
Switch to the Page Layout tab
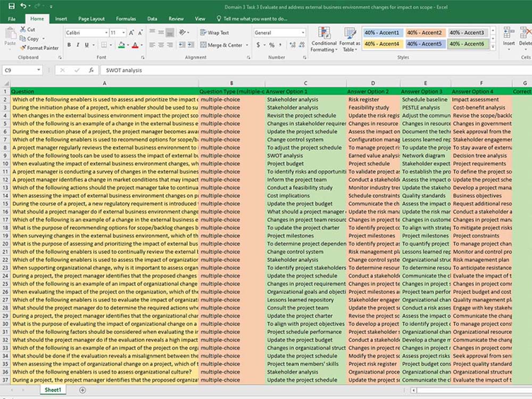click(x=92, y=19)
